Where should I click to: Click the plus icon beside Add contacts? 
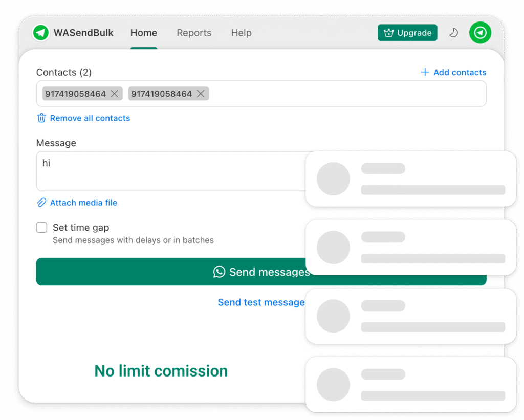[x=425, y=72]
